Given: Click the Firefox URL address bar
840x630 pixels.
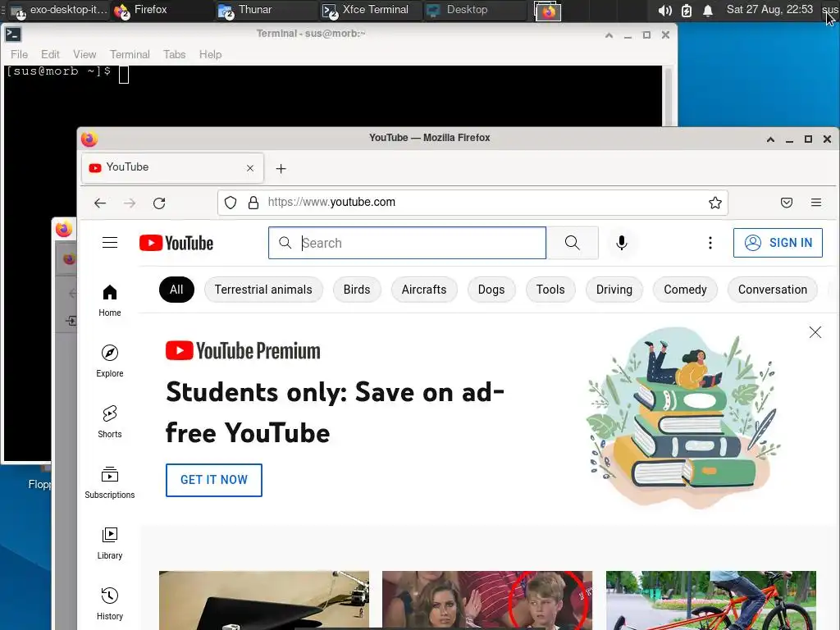Looking at the screenshot, I should tap(472, 203).
